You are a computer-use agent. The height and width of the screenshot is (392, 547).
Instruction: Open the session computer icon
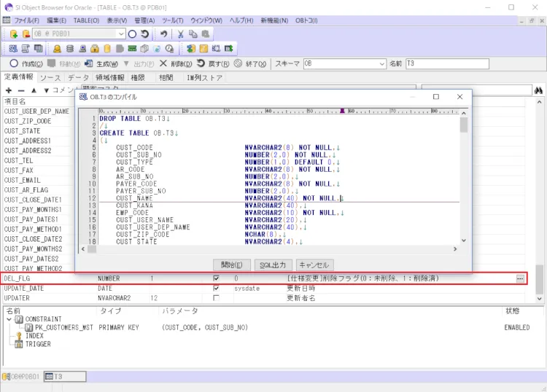[82, 49]
